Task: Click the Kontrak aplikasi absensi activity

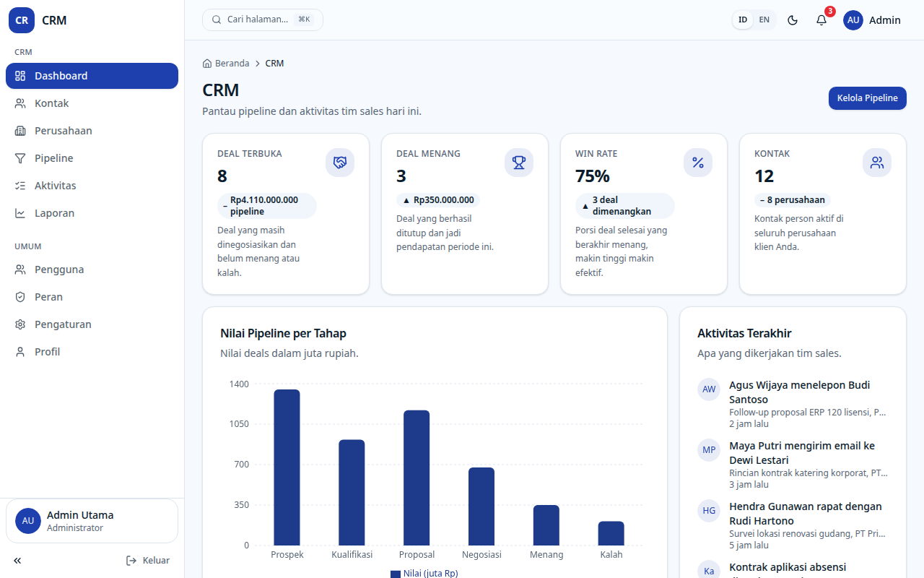Action: [793, 569]
